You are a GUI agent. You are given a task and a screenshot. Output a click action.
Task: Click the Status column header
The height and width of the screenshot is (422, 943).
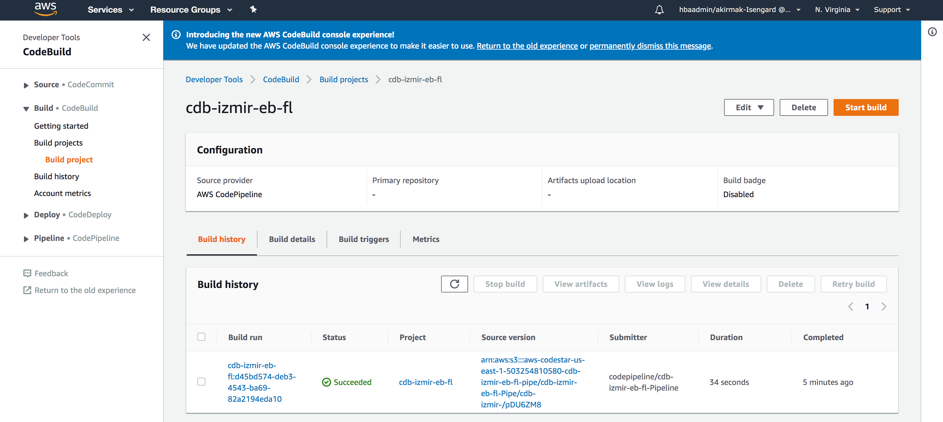(334, 337)
